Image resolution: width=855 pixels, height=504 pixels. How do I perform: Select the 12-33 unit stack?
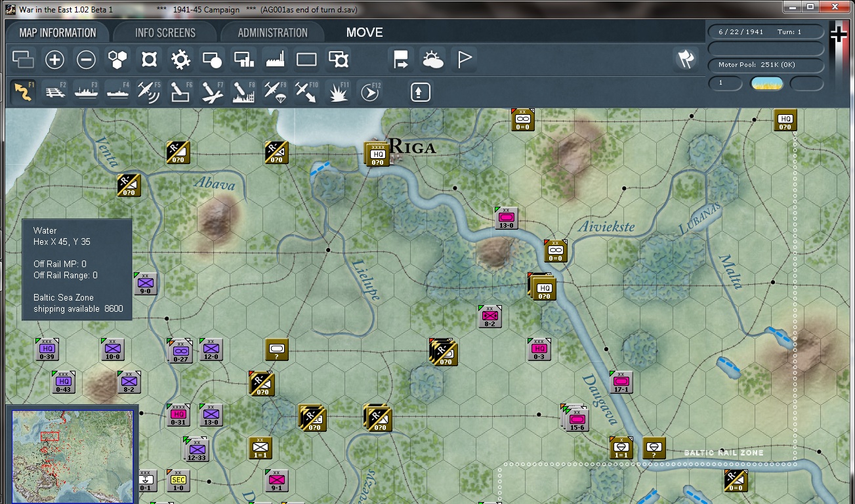click(x=196, y=449)
